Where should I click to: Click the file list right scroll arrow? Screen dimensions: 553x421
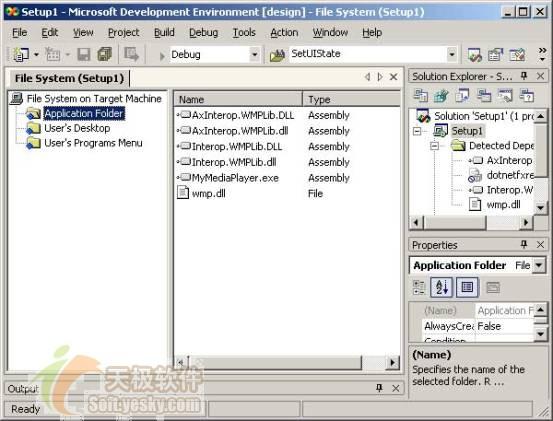393,362
